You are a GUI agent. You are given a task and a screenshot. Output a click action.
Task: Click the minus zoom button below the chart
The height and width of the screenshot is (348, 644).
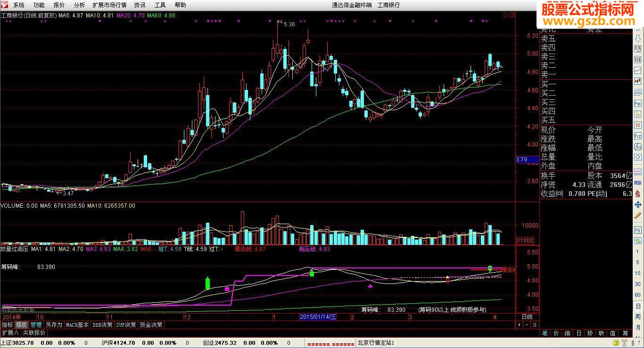coord(527,325)
